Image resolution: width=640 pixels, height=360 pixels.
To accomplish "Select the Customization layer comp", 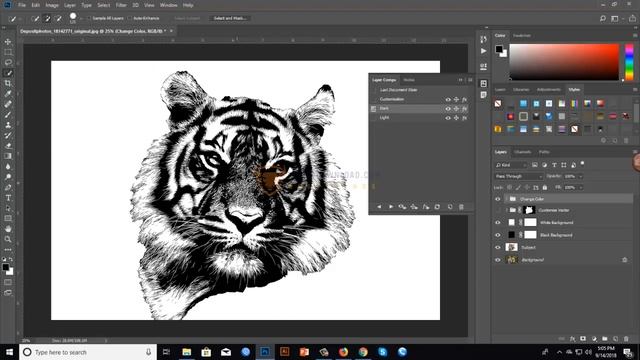I will pos(420,100).
